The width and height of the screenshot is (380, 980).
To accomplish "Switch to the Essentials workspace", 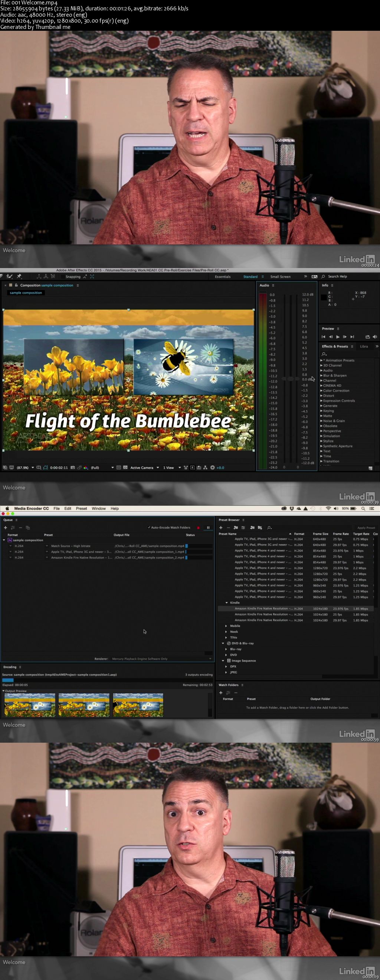I will pyautogui.click(x=223, y=277).
